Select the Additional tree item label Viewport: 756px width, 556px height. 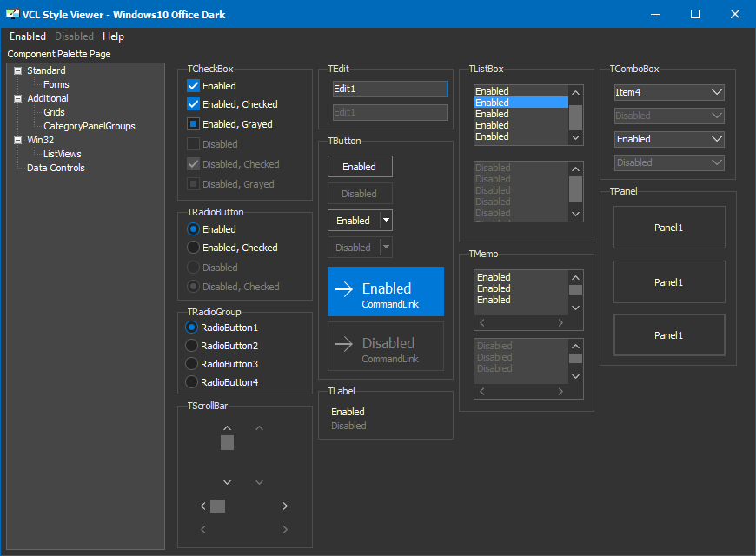48,98
